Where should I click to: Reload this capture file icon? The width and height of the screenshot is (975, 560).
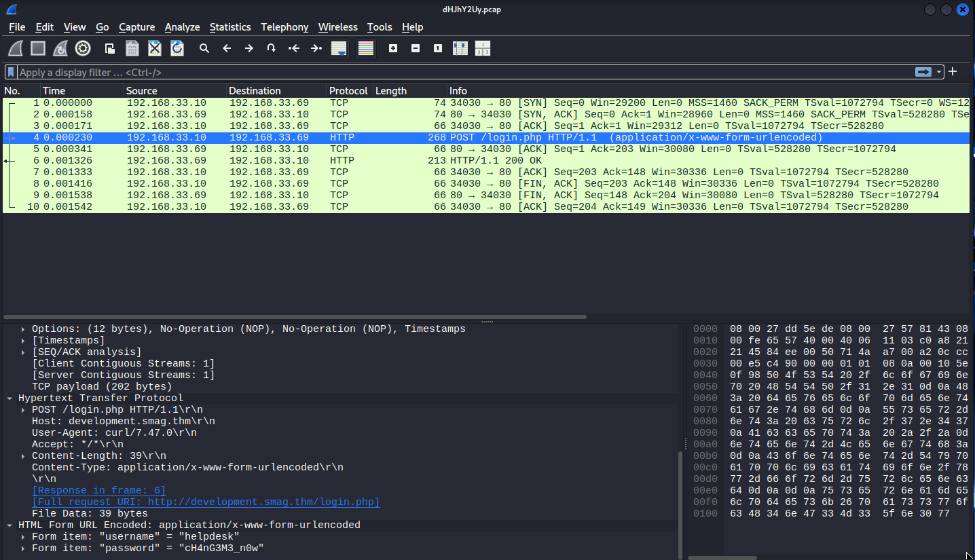pos(177,48)
